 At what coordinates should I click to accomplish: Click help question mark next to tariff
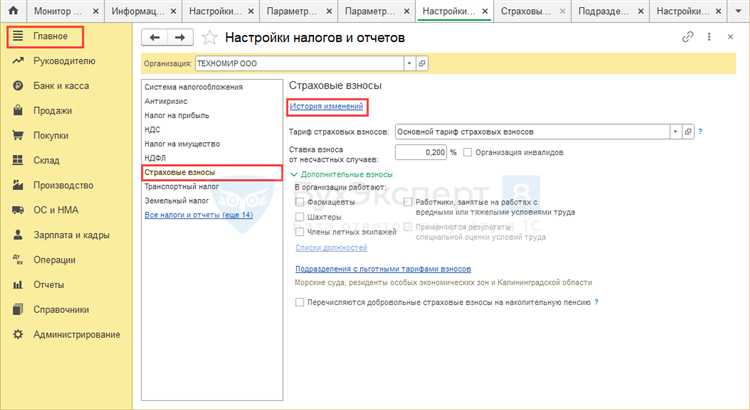(700, 132)
